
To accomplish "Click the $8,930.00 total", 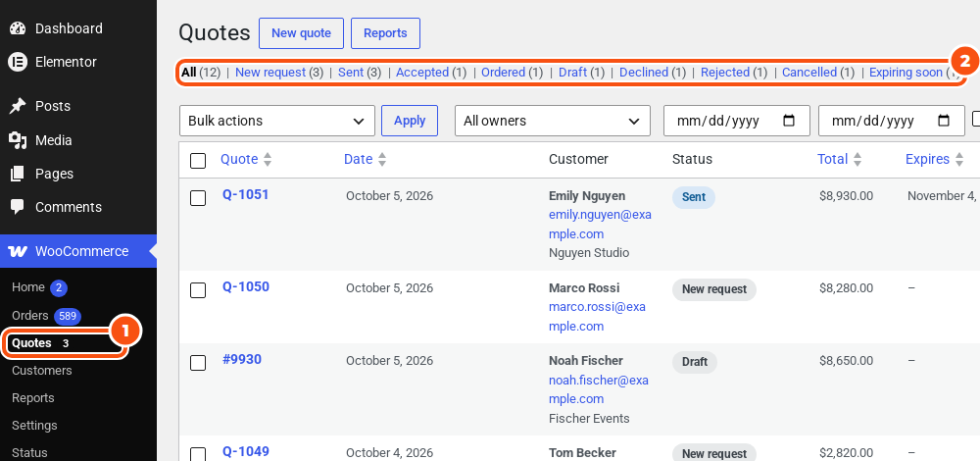I will tap(847, 196).
